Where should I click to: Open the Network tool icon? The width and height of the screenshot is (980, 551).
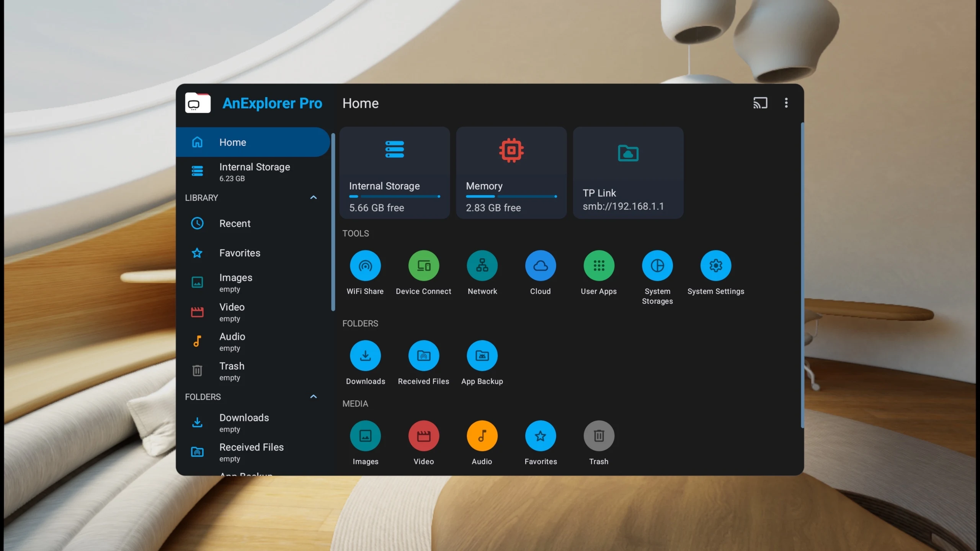482,266
